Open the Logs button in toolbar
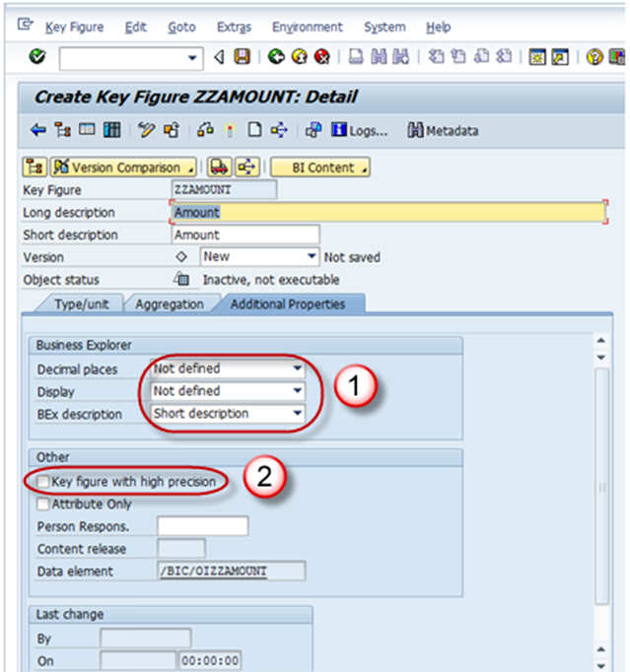The width and height of the screenshot is (630, 672). [360, 130]
